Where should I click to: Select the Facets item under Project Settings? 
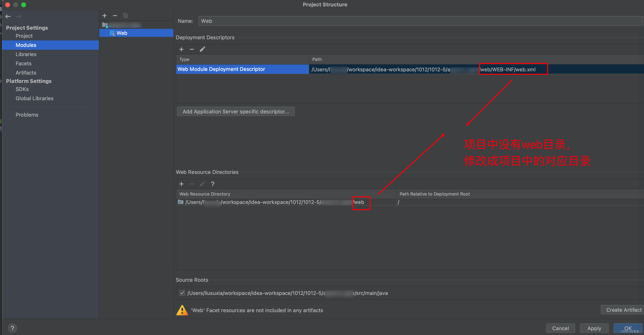(23, 63)
